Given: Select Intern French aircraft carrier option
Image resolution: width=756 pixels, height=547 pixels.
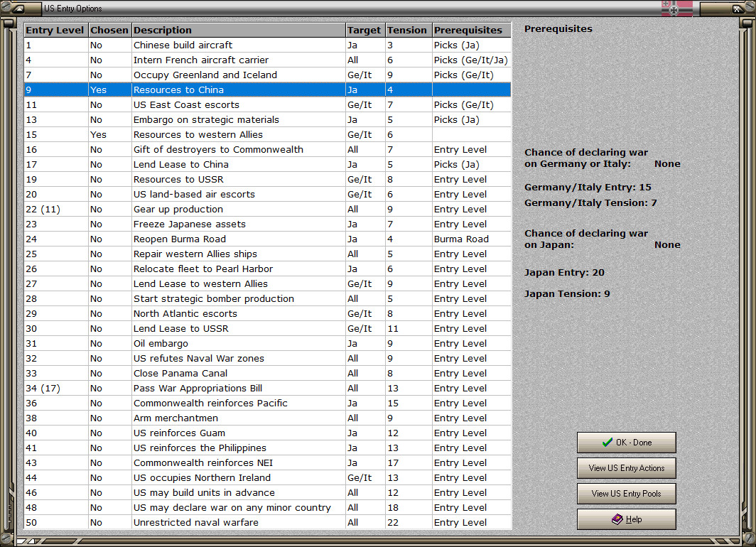Looking at the screenshot, I should click(268, 60).
